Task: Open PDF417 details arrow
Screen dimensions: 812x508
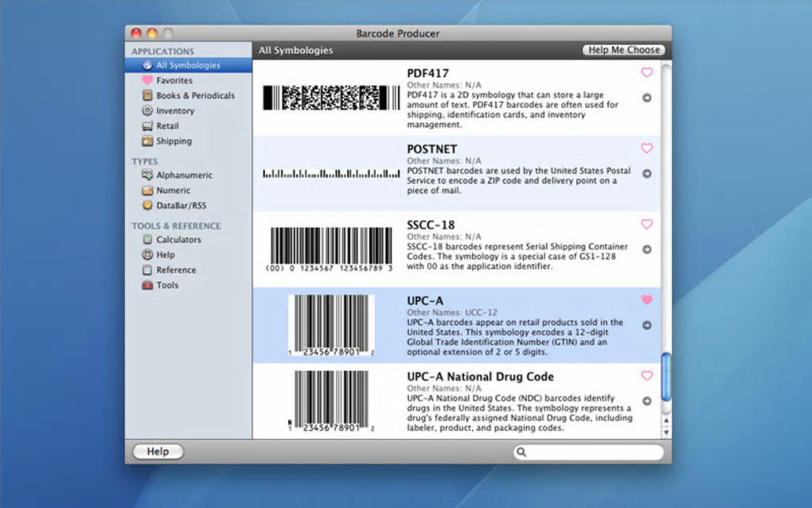Action: [646, 98]
